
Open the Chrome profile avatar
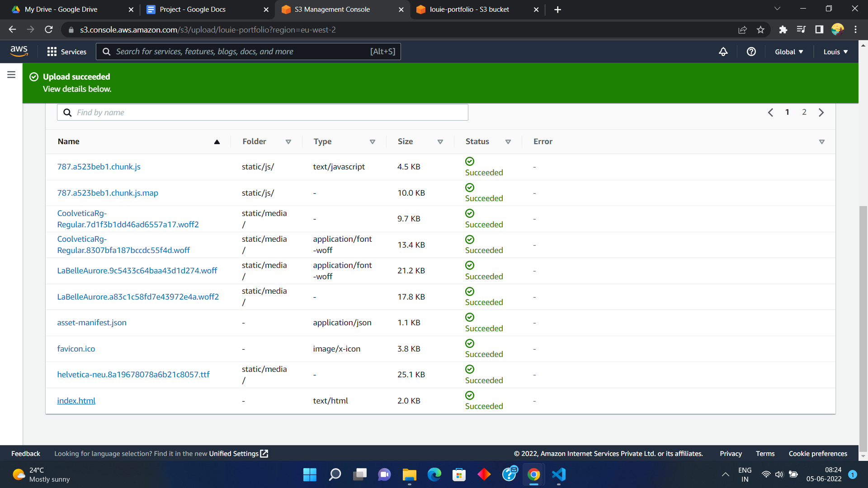[x=837, y=29]
